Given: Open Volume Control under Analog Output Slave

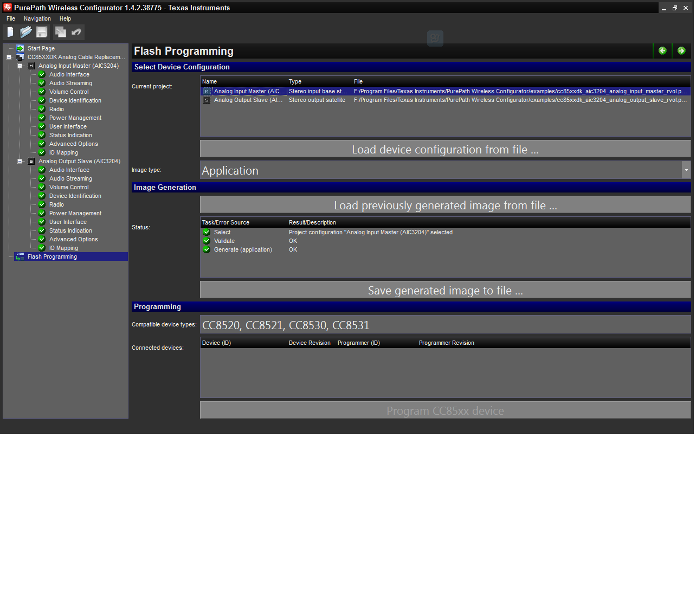Looking at the screenshot, I should click(x=69, y=187).
